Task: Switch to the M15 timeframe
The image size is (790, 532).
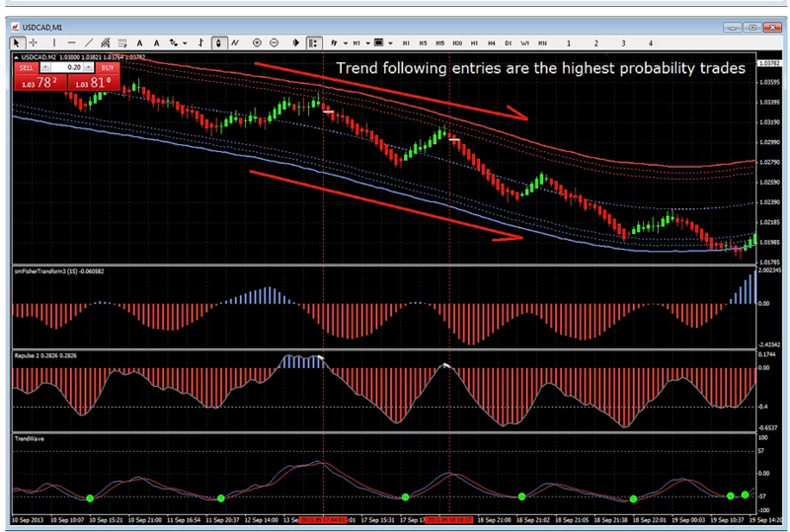Action: 439,43
